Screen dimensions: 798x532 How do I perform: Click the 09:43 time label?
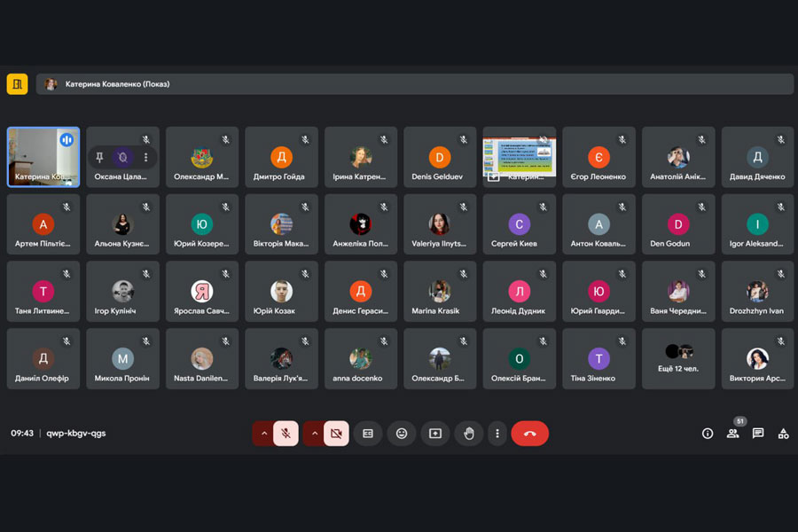tap(22, 434)
